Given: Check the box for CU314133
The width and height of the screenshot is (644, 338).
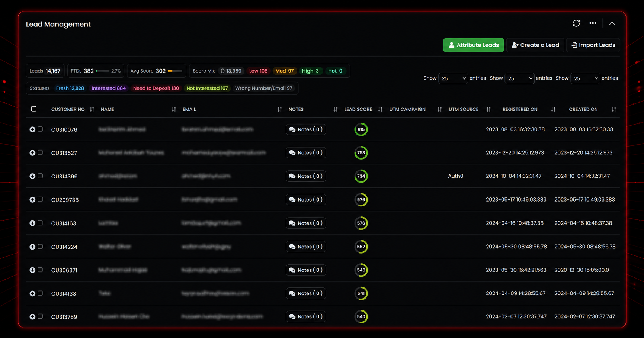Looking at the screenshot, I should tap(40, 293).
